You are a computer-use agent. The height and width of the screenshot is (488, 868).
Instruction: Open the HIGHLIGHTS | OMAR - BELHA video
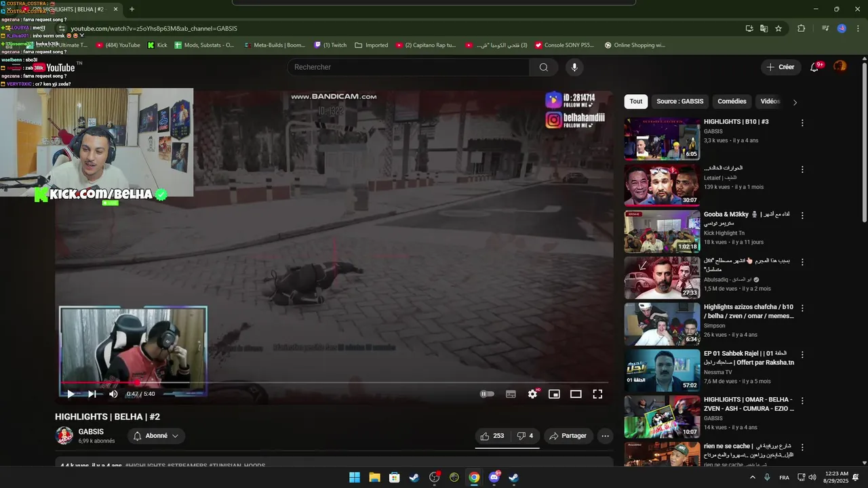click(749, 404)
